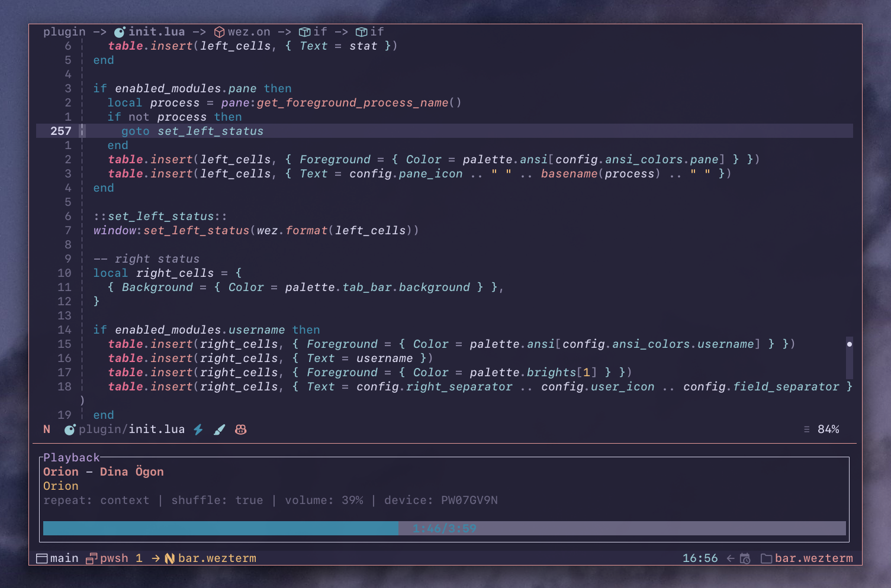
Task: Click 'palette.brights[1]' on line 17
Action: click(533, 373)
